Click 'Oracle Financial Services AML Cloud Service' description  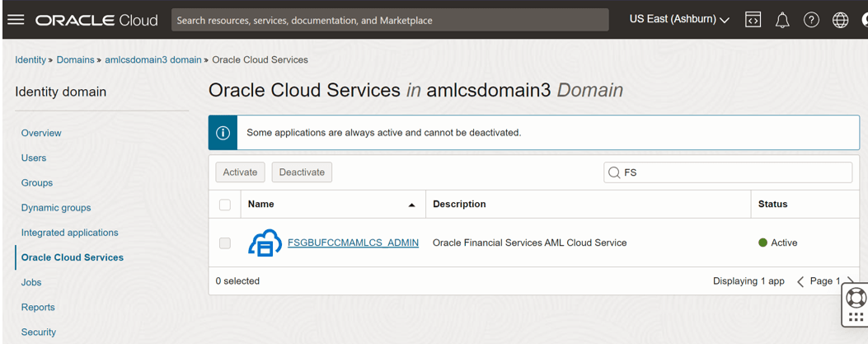click(x=529, y=243)
